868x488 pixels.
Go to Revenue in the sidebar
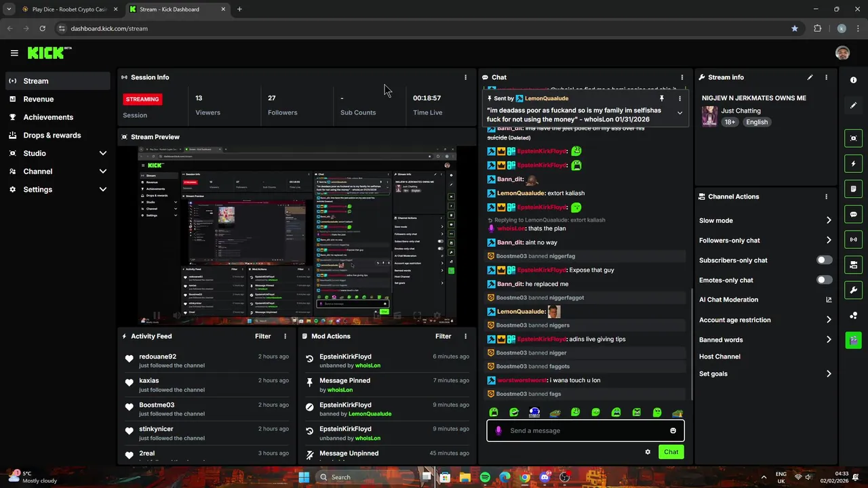click(58, 99)
